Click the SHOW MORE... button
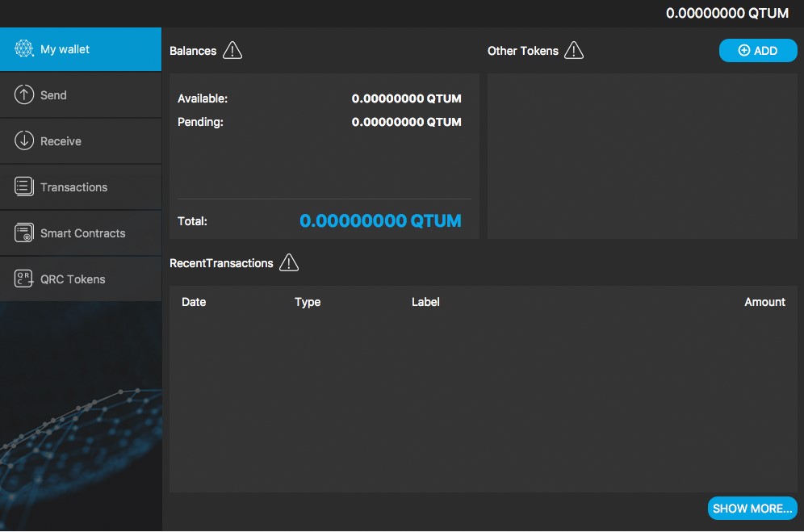 point(752,508)
